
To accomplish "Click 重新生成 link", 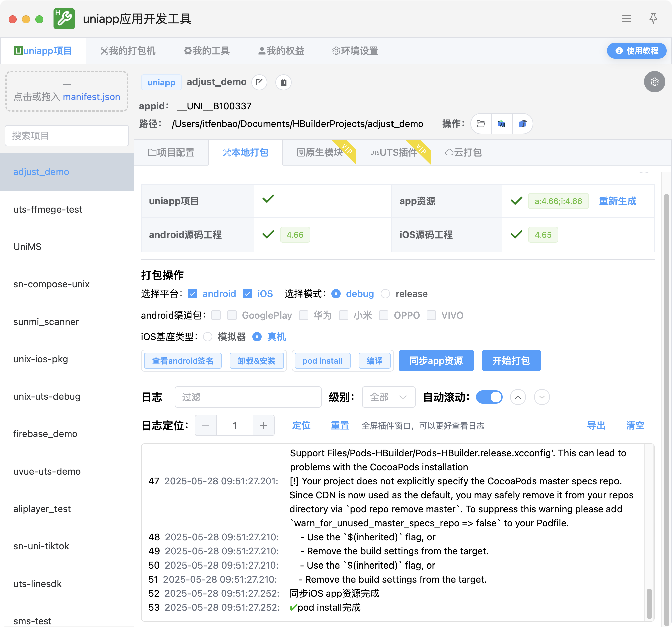I will [x=617, y=201].
